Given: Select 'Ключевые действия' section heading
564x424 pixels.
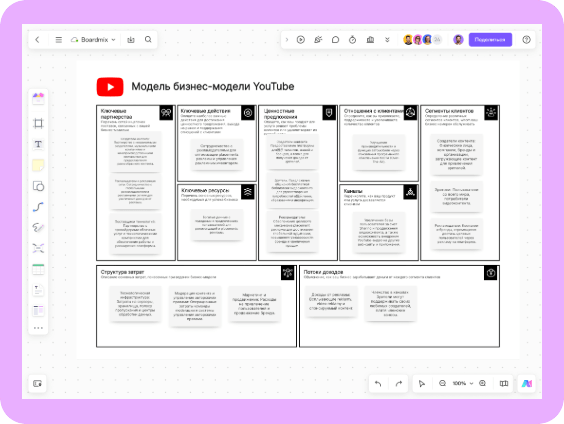Looking at the screenshot, I should click(x=205, y=111).
